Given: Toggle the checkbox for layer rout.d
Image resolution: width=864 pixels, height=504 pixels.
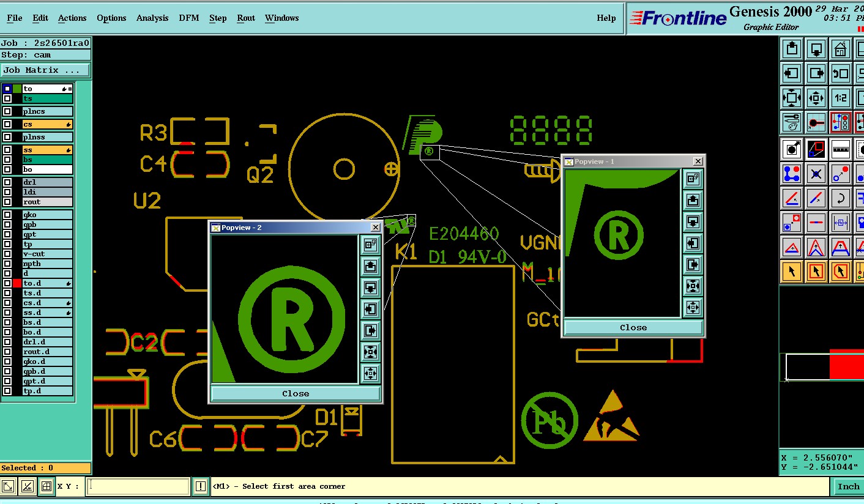Looking at the screenshot, I should click(7, 352).
